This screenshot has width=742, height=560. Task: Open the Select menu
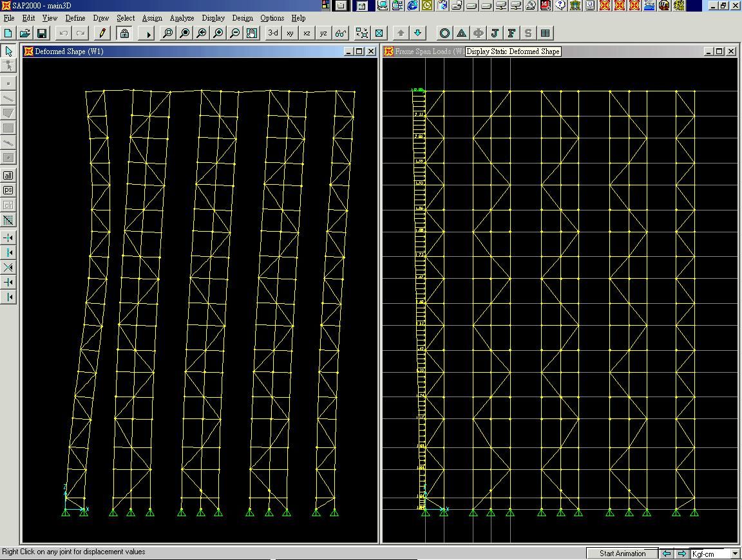[x=126, y=18]
